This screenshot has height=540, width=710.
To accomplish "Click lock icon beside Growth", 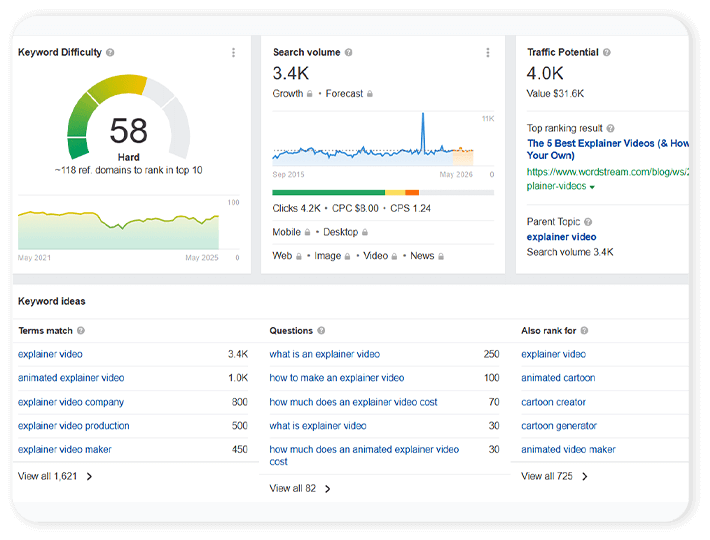I will (x=310, y=94).
